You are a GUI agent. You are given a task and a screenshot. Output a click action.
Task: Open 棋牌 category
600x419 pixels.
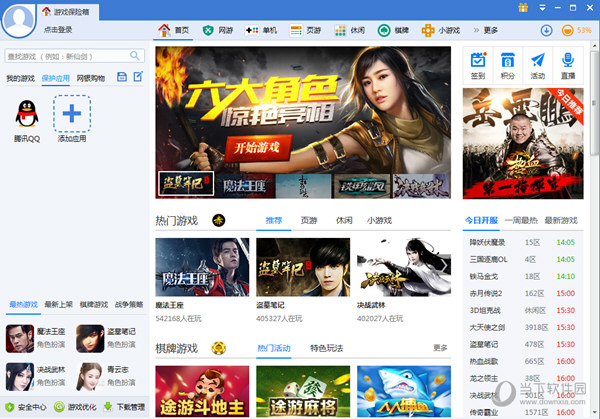point(393,30)
